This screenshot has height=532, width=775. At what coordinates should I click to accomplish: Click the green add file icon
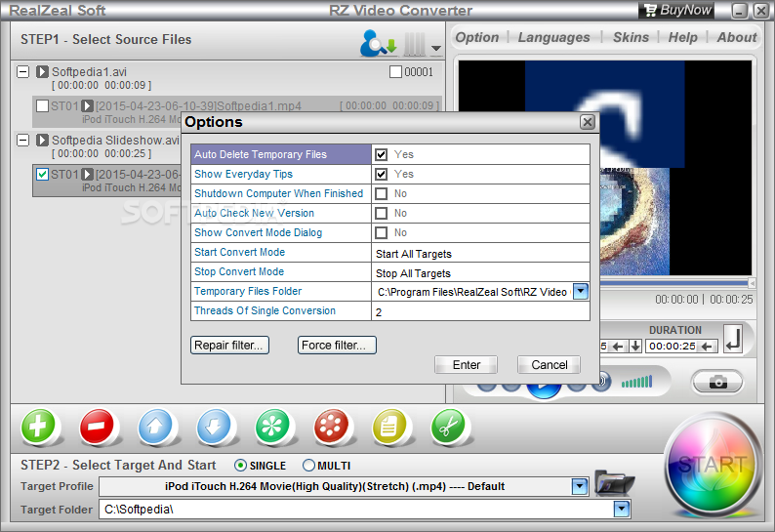(38, 427)
